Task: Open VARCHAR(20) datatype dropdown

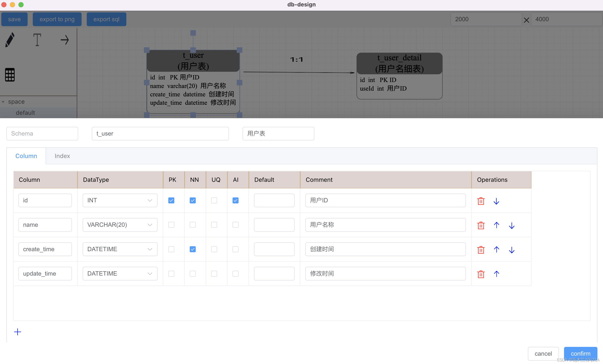Action: (120, 225)
